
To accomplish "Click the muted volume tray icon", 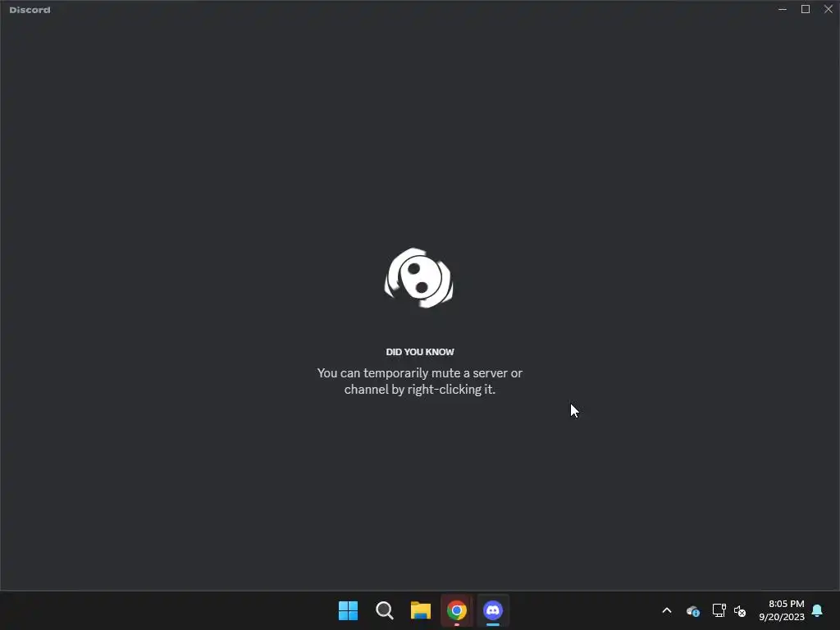I will 740,610.
